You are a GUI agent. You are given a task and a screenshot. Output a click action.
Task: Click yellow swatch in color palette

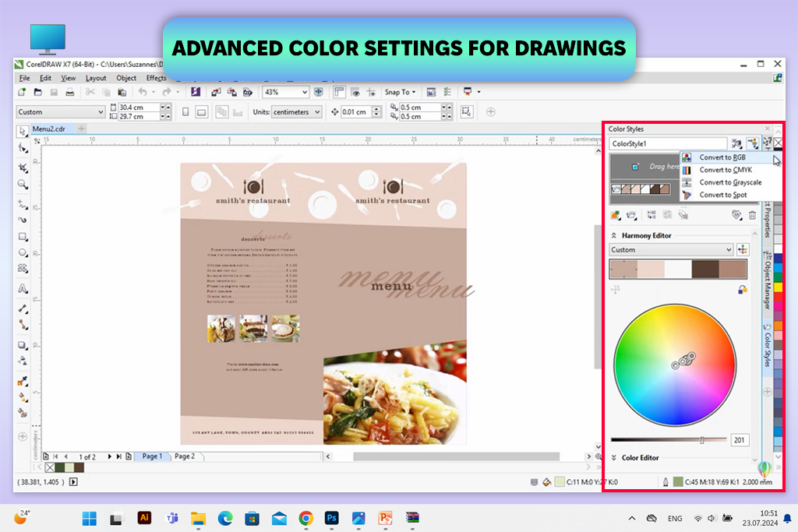click(779, 287)
